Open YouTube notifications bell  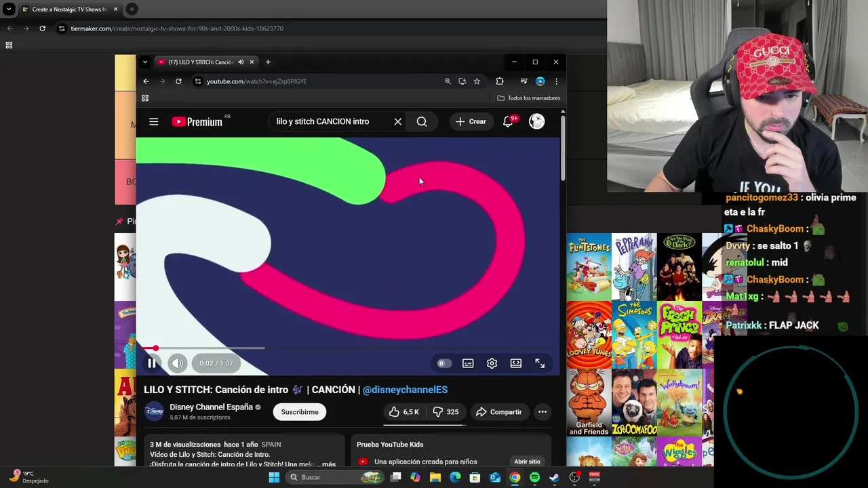pyautogui.click(x=507, y=121)
